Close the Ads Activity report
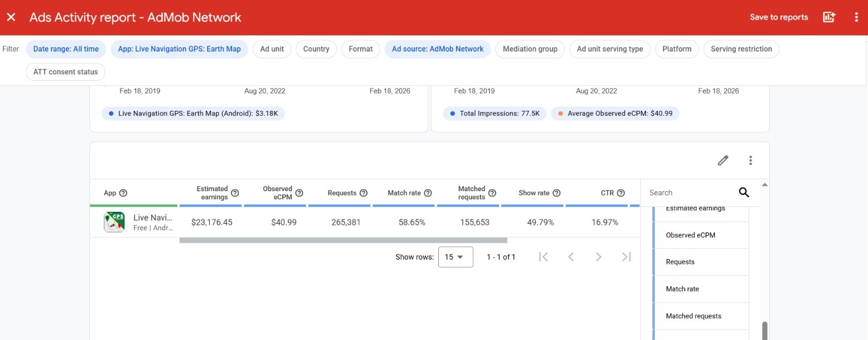Image resolution: width=868 pixels, height=340 pixels. [x=11, y=17]
